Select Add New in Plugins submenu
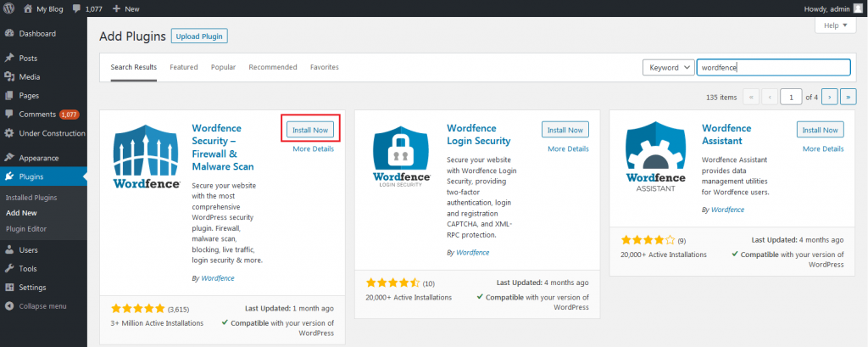The width and height of the screenshot is (868, 347). (x=21, y=213)
